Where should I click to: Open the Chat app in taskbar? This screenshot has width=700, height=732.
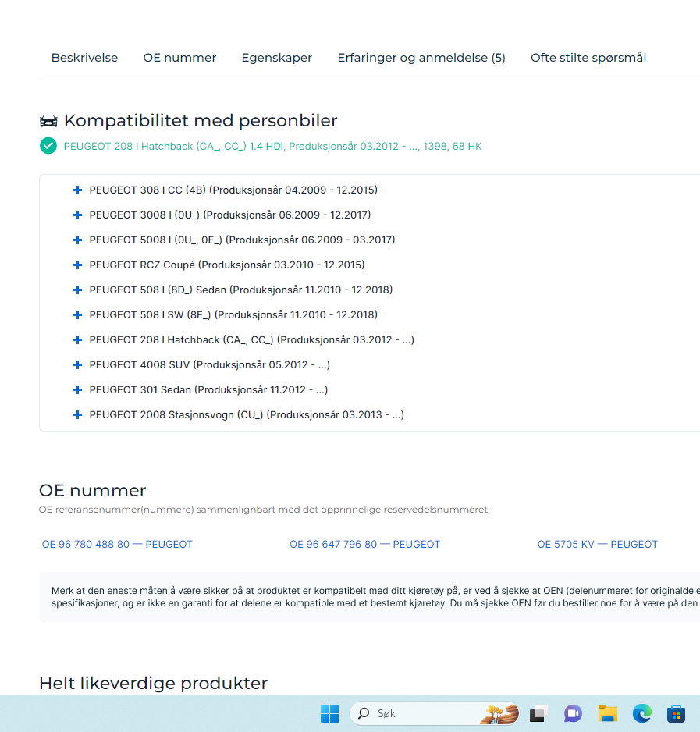click(x=573, y=713)
